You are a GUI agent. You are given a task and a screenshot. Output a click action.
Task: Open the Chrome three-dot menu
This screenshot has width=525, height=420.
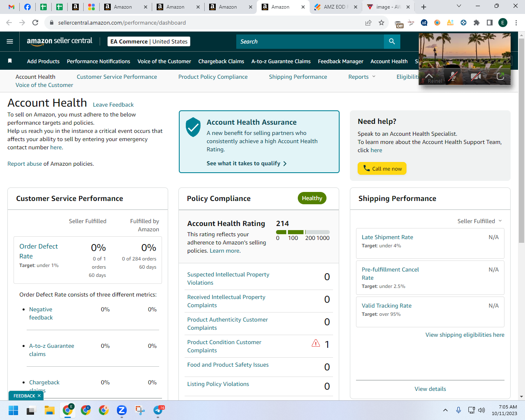click(x=516, y=23)
